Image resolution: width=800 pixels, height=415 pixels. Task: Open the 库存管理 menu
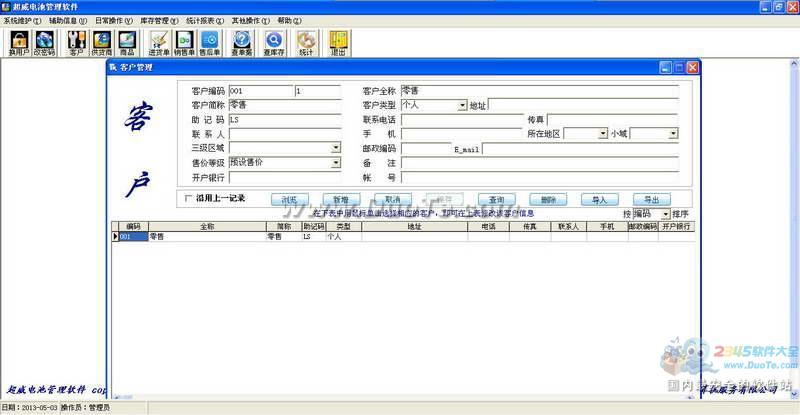coord(159,21)
